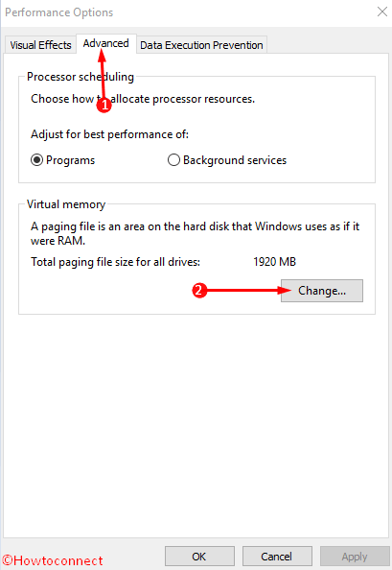The image size is (392, 570).
Task: Click the greyed-out Apply button
Action: pos(355,557)
